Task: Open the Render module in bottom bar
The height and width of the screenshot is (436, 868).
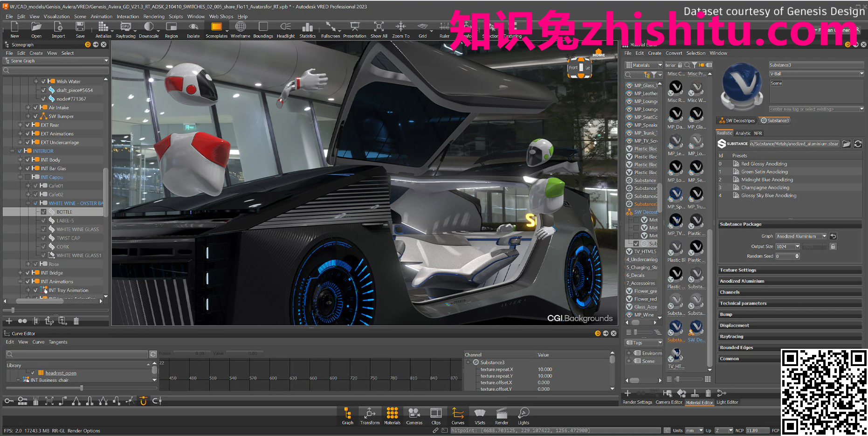Action: [502, 416]
